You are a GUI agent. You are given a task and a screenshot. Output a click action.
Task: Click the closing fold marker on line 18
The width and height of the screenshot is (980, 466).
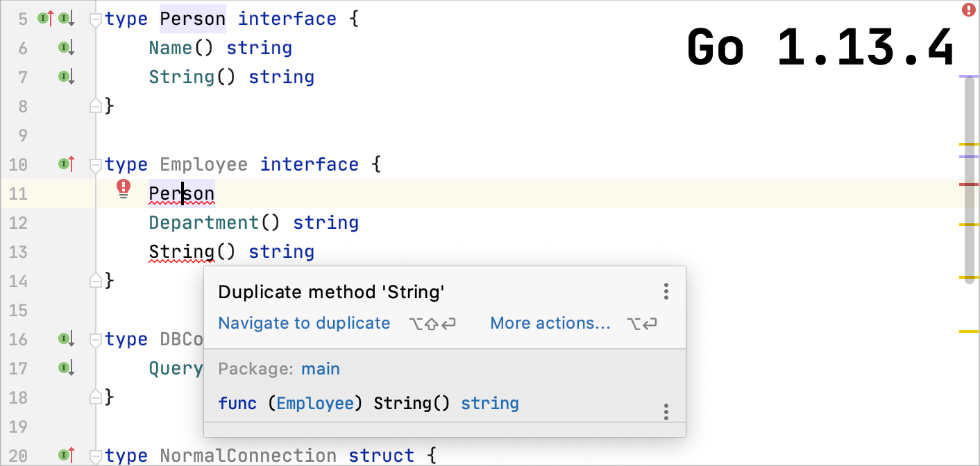click(96, 397)
